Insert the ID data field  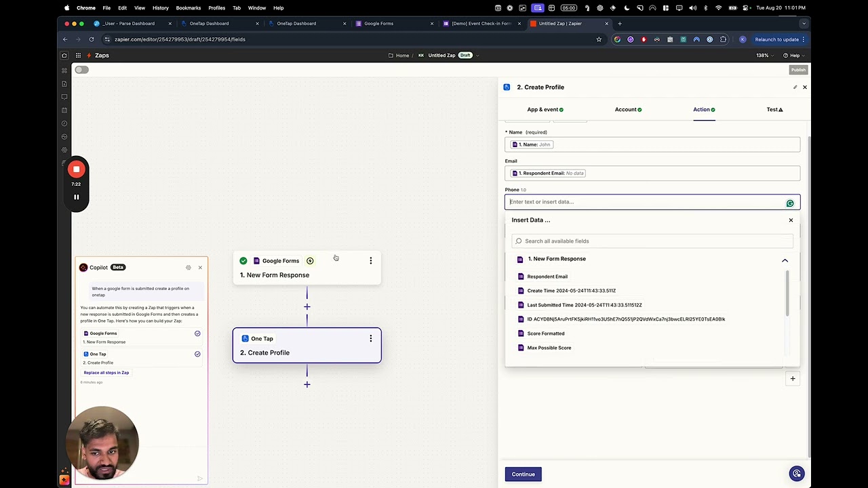pos(626,319)
